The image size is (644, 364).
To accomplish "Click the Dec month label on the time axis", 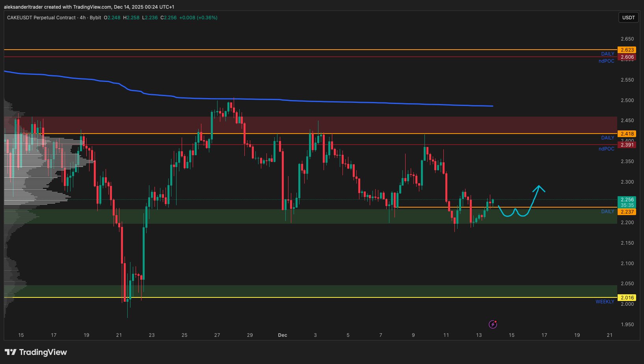I will point(283,335).
